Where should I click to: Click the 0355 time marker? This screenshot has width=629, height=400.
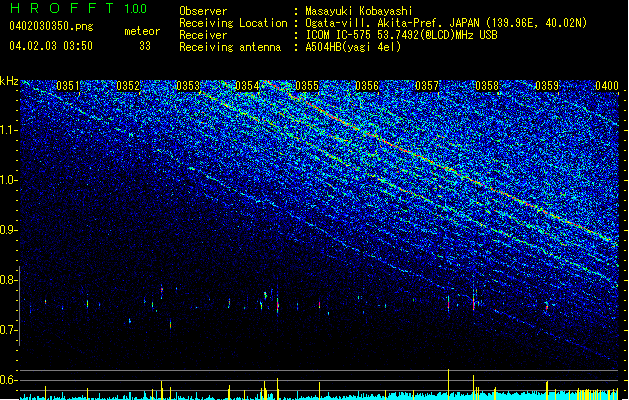tap(307, 86)
